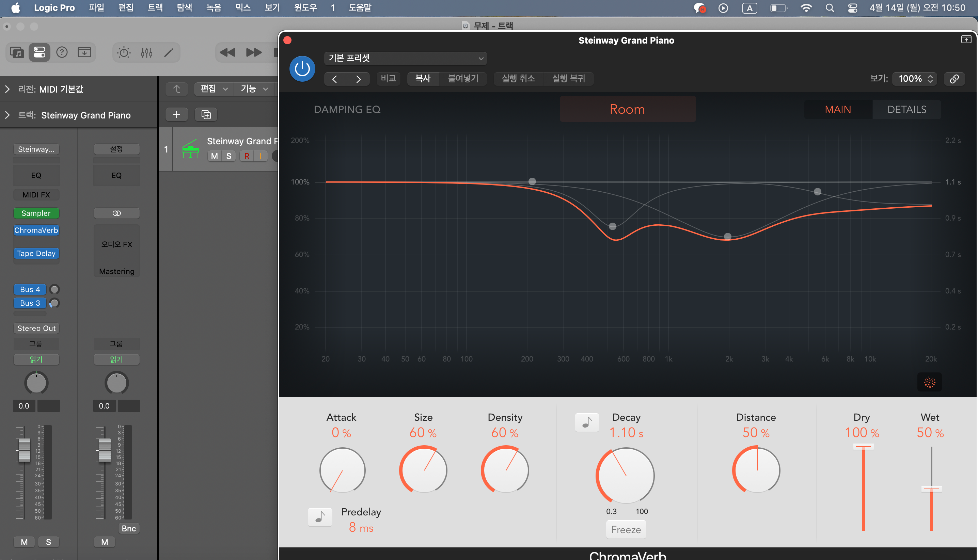Open the 기능 dropdown in tracks area
978x560 pixels.
coord(254,89)
